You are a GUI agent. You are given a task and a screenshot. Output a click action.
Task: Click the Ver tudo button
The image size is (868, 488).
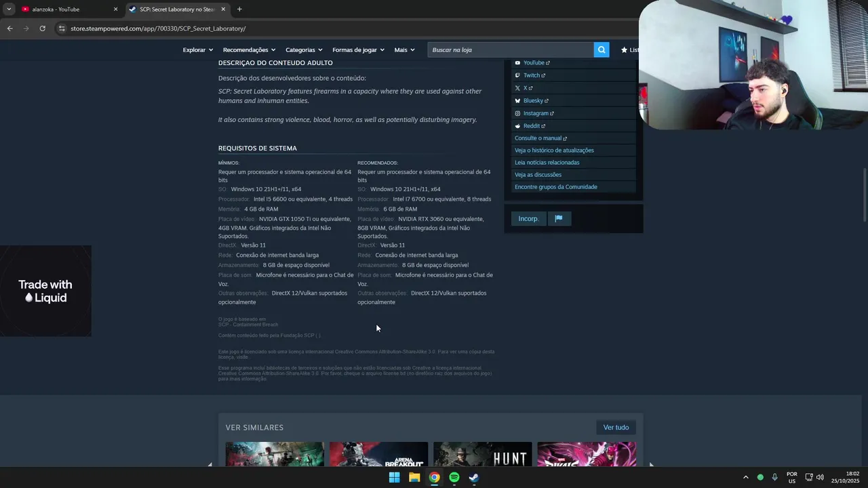coord(616,427)
